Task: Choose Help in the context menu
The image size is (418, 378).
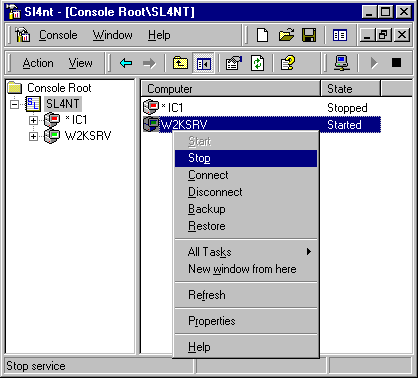Action: click(246, 347)
